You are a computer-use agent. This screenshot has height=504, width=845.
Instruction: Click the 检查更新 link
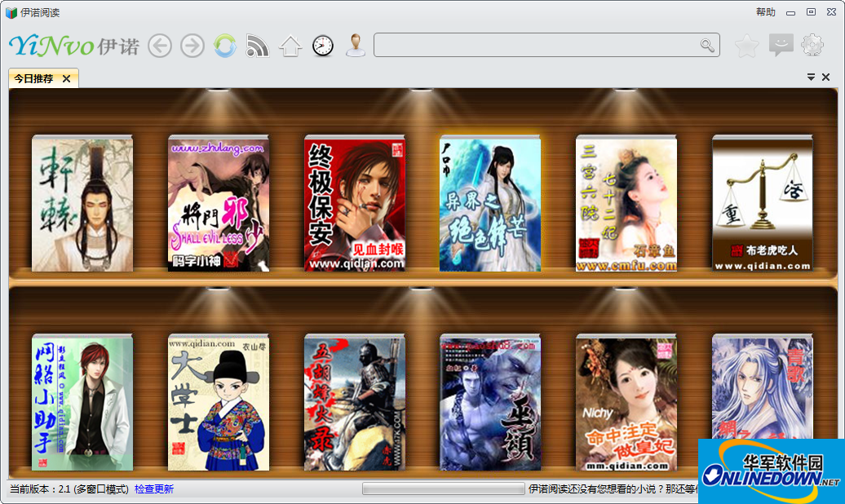point(154,489)
